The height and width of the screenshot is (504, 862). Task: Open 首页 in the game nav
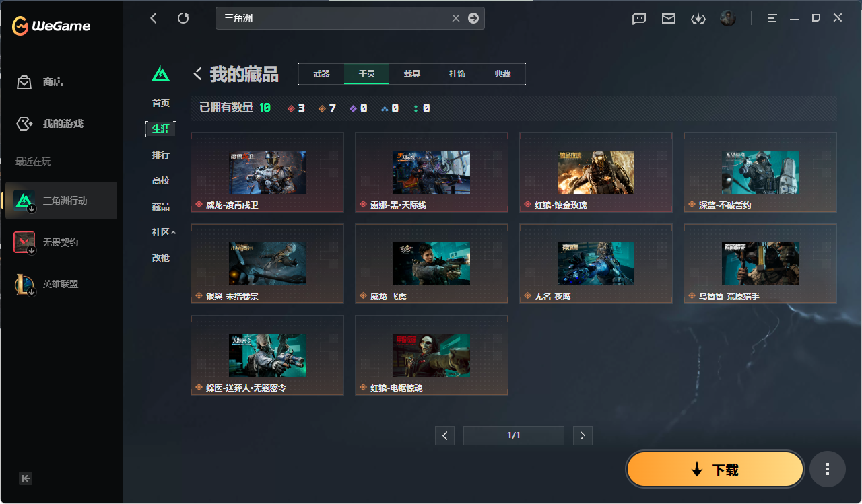(x=161, y=103)
